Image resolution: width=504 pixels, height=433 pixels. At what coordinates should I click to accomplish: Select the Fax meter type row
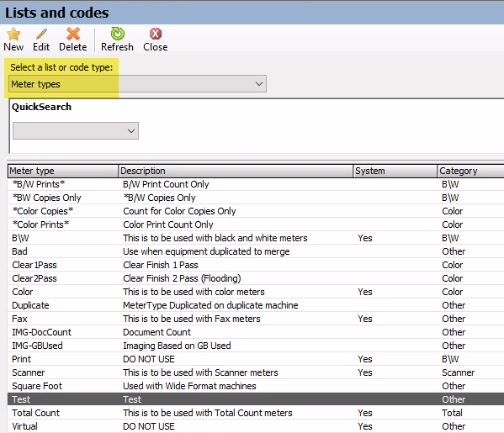(x=256, y=319)
